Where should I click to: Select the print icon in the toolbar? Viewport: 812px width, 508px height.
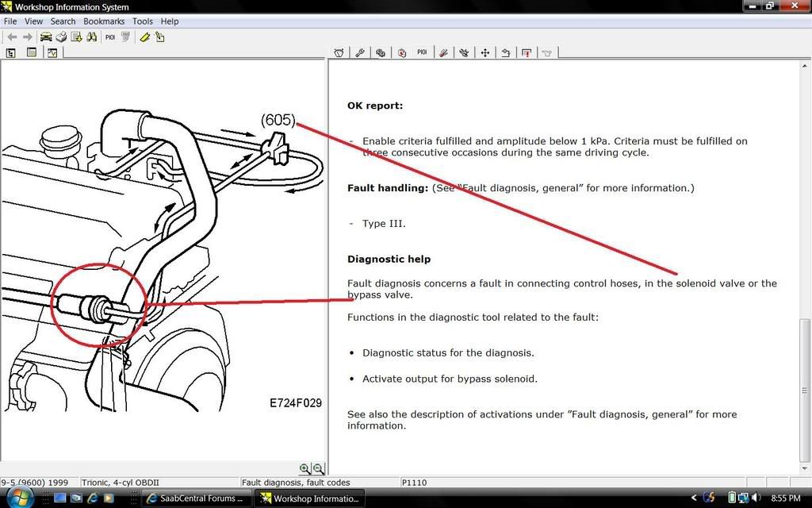pos(60,37)
